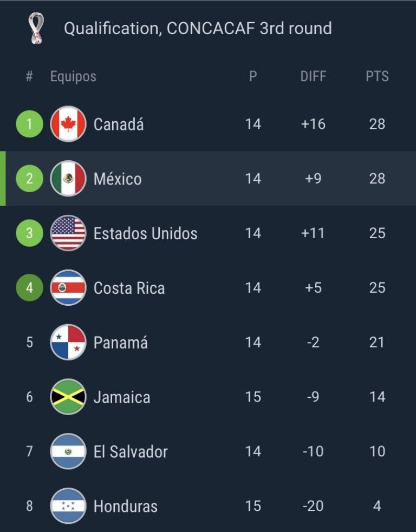Open the Qualification, CONCACAF 3rd round title
This screenshot has width=416, height=532.
coord(198,28)
